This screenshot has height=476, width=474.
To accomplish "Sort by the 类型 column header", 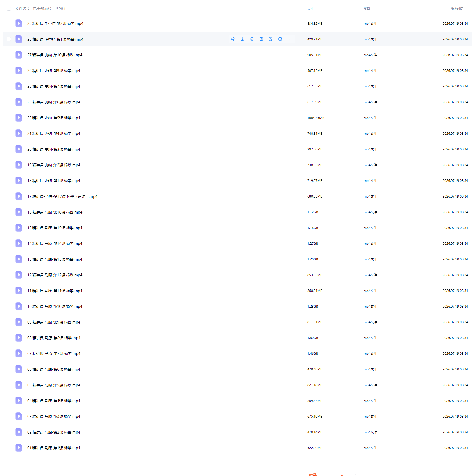I will [x=367, y=9].
